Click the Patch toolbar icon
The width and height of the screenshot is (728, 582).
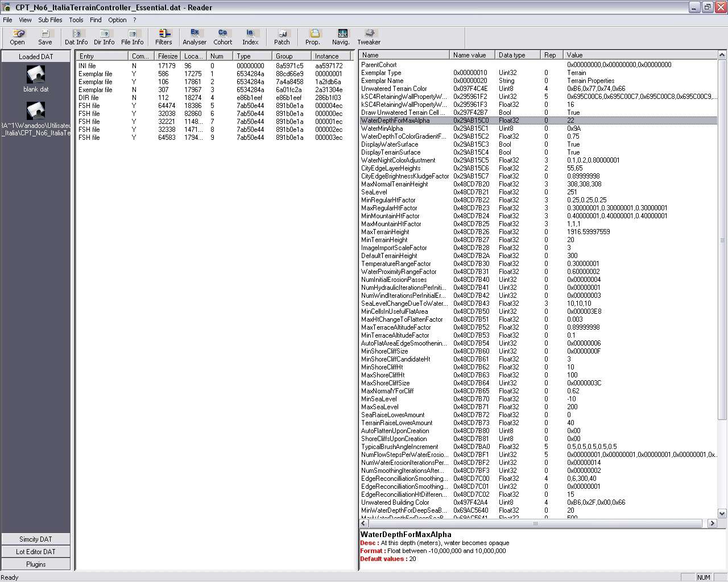[282, 37]
